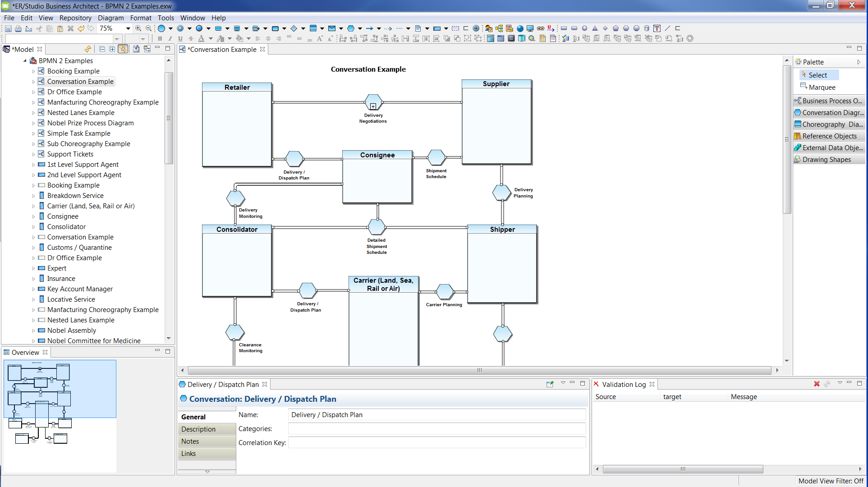Click the Save icon in the toolbar
This screenshot has width=868, height=487.
(x=8, y=28)
